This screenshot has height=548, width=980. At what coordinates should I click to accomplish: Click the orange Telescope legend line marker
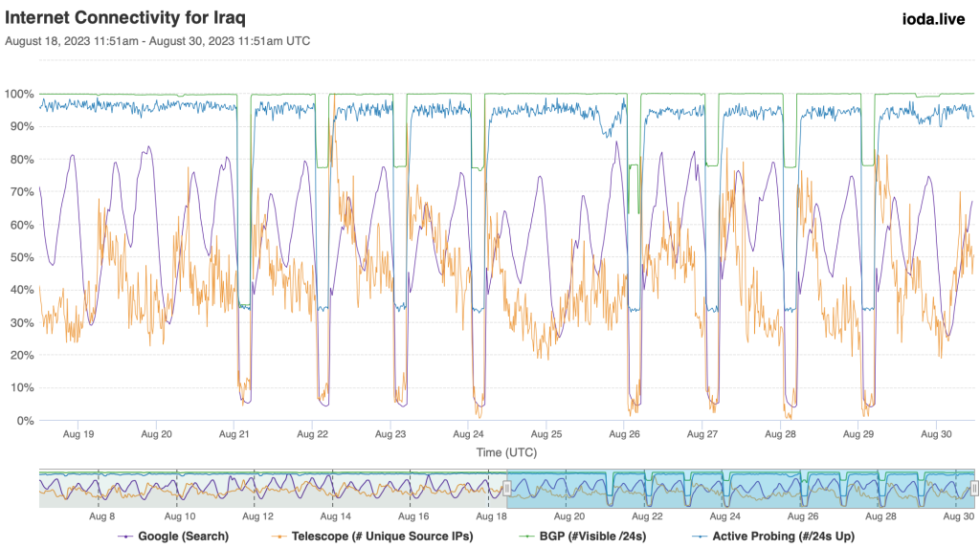point(280,536)
